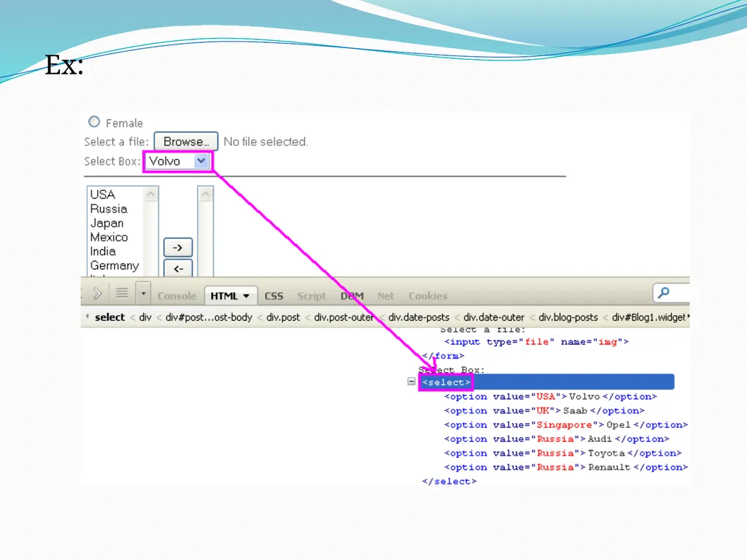Screen dimensions: 747x560
Task: Click the input type="file" code line
Action: pos(536,341)
